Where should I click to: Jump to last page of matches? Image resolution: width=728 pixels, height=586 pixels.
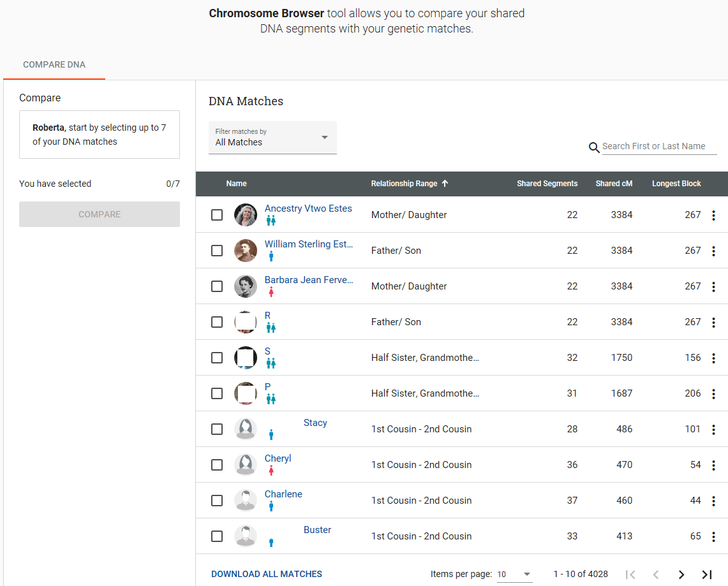pos(706,575)
